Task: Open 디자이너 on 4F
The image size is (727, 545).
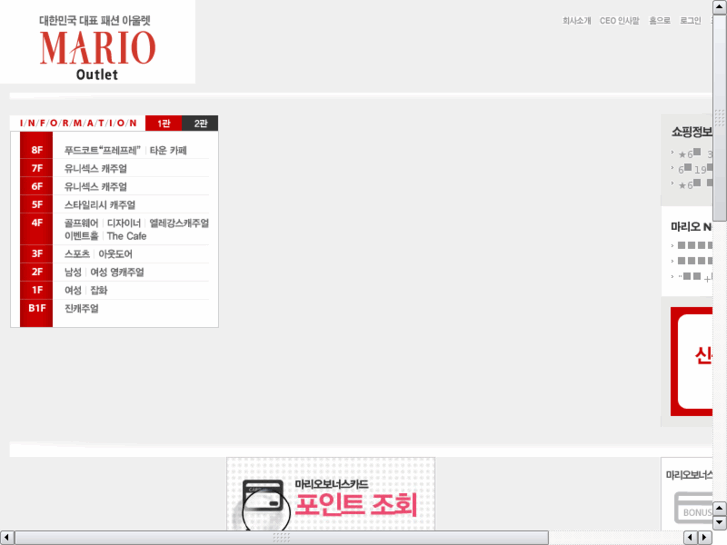Action: click(124, 223)
